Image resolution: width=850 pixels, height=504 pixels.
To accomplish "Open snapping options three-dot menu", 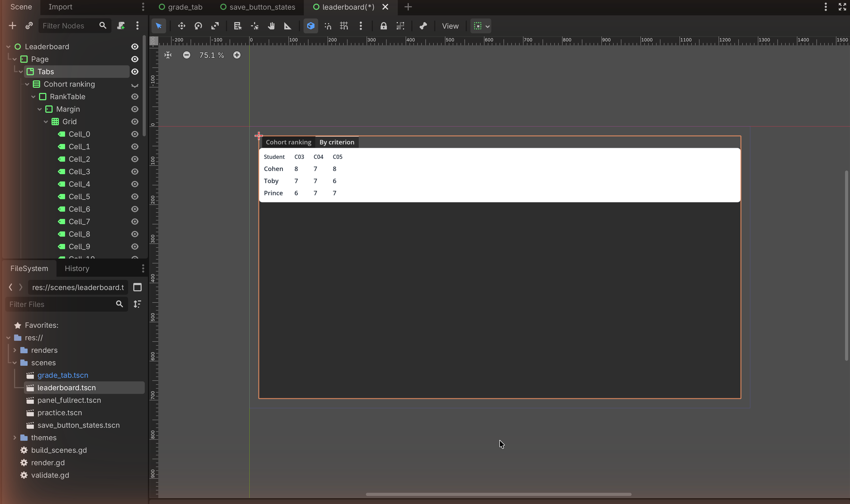I will 361,26.
